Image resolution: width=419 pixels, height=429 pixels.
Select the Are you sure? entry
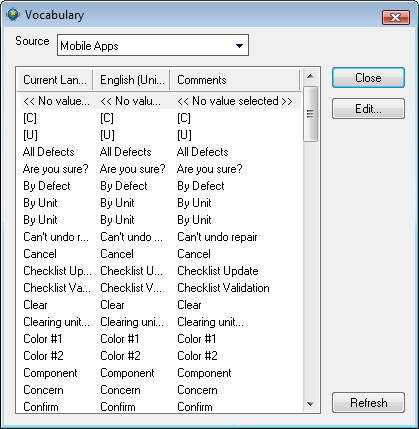[x=161, y=169]
